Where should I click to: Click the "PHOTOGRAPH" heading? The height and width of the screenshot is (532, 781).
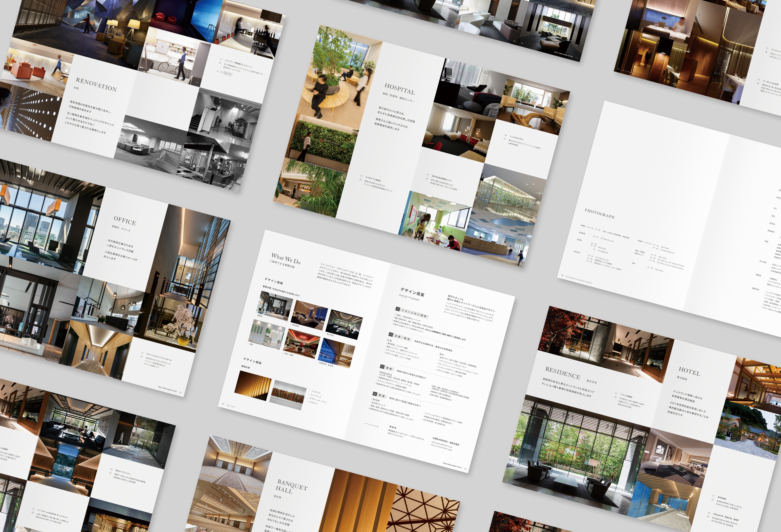pos(600,214)
